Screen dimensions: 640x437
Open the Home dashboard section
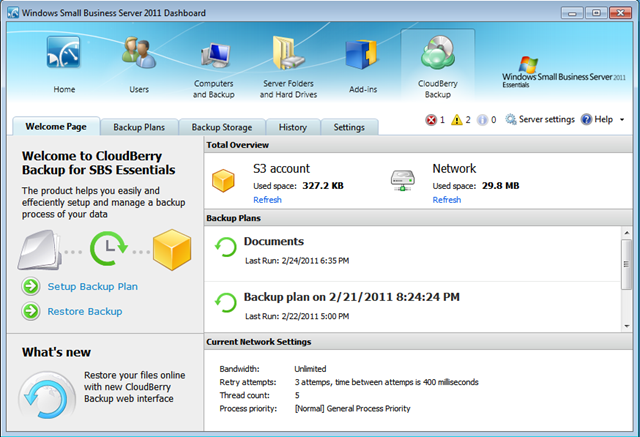64,52
